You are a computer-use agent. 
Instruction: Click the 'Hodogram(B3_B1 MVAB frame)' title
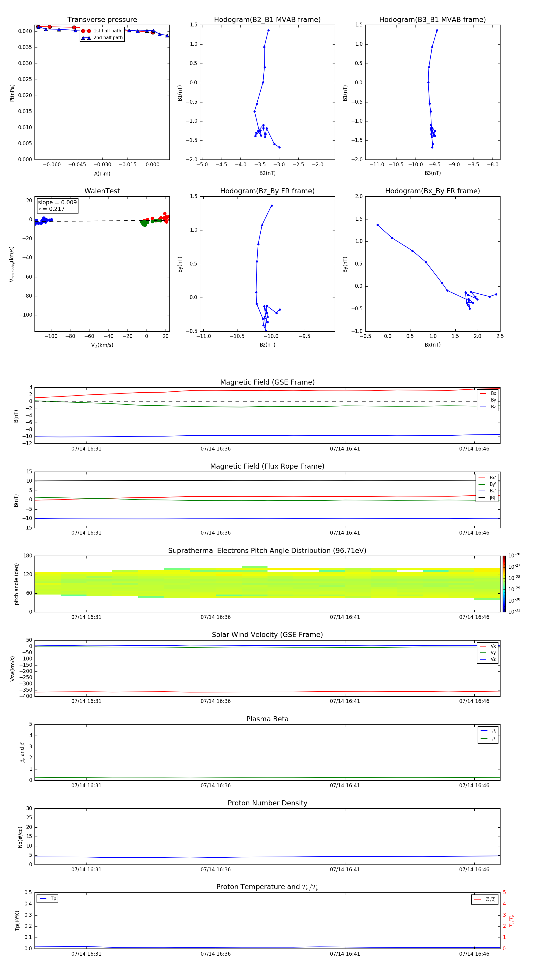(432, 20)
